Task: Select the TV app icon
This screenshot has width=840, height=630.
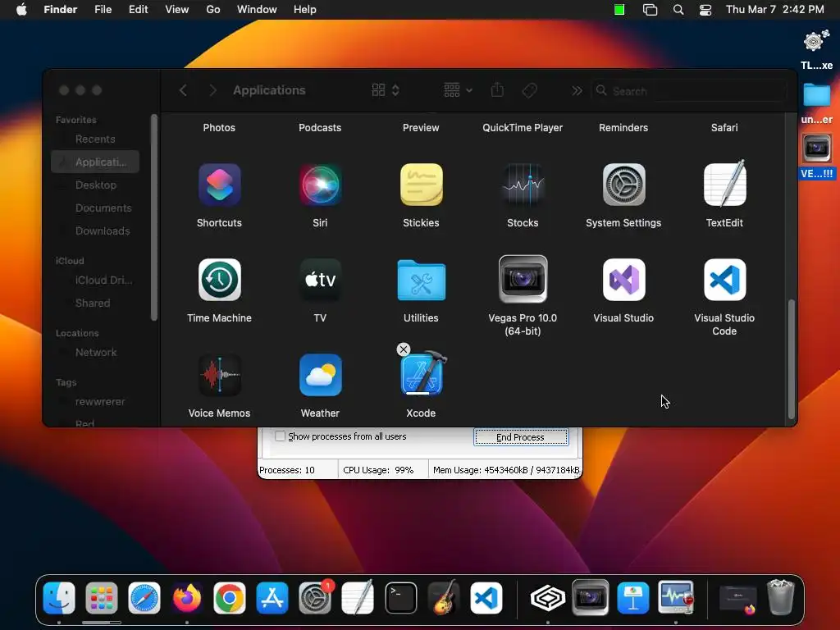Action: pos(320,280)
